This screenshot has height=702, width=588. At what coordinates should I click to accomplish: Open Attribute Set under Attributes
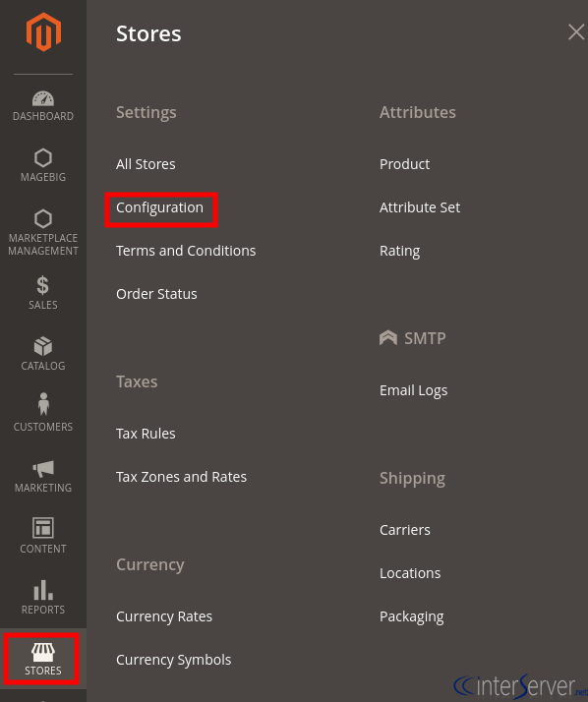(420, 207)
